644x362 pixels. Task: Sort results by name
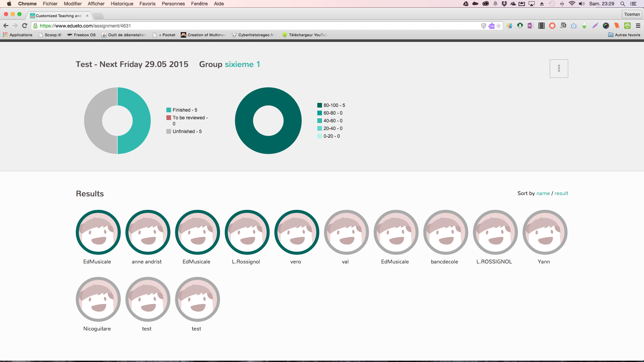543,193
